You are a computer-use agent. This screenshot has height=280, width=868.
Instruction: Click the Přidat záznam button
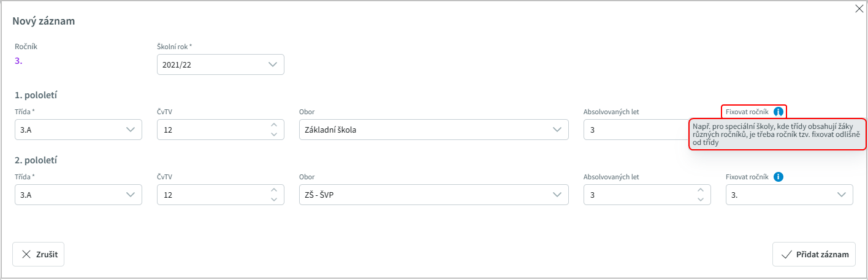pyautogui.click(x=814, y=254)
